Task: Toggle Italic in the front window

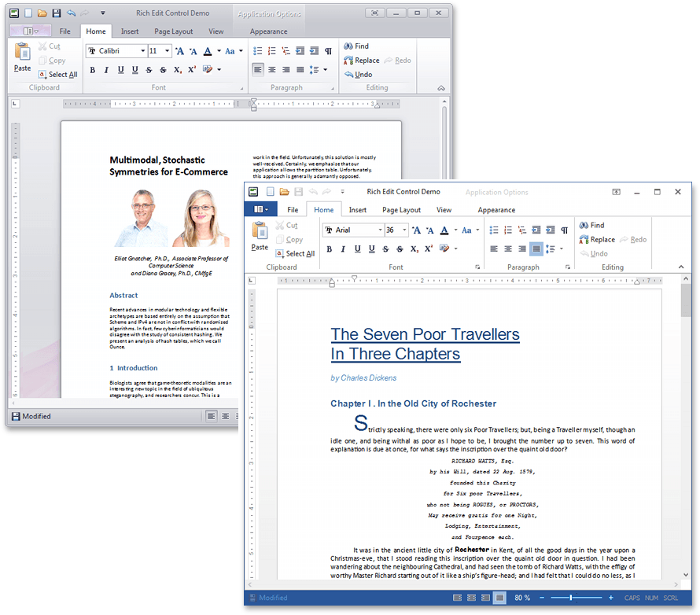Action: (x=343, y=249)
